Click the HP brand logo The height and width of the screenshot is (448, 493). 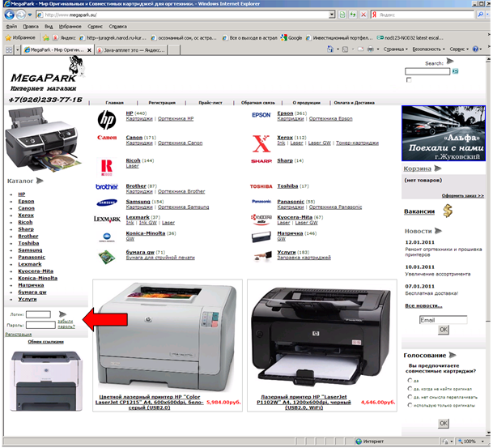coord(107,120)
